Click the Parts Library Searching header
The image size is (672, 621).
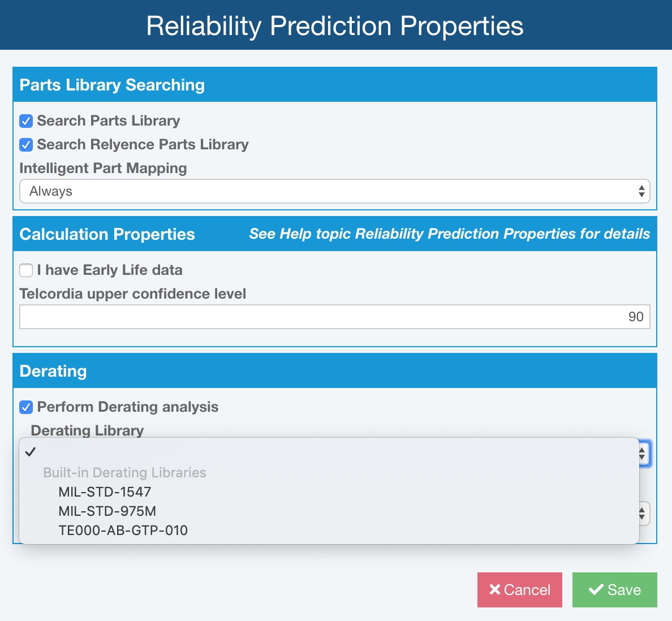112,85
